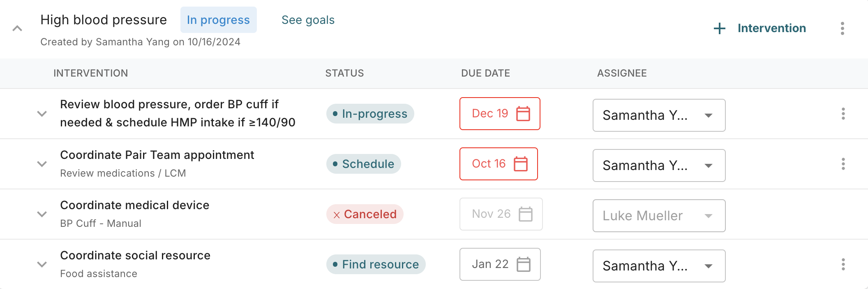The width and height of the screenshot is (868, 289).
Task: Collapse the High blood pressure section
Action: 17,28
